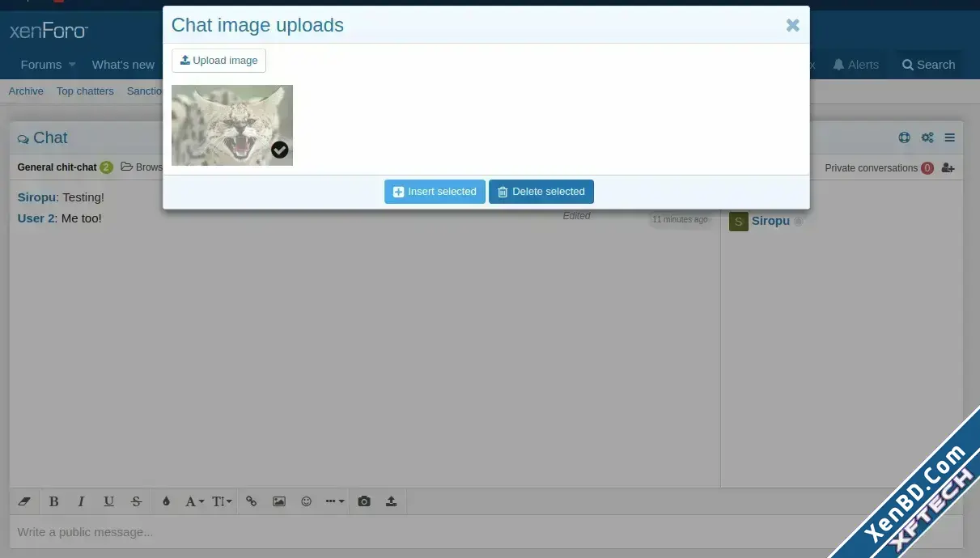Click Delete selected button
This screenshot has width=980, height=558.
(x=541, y=192)
